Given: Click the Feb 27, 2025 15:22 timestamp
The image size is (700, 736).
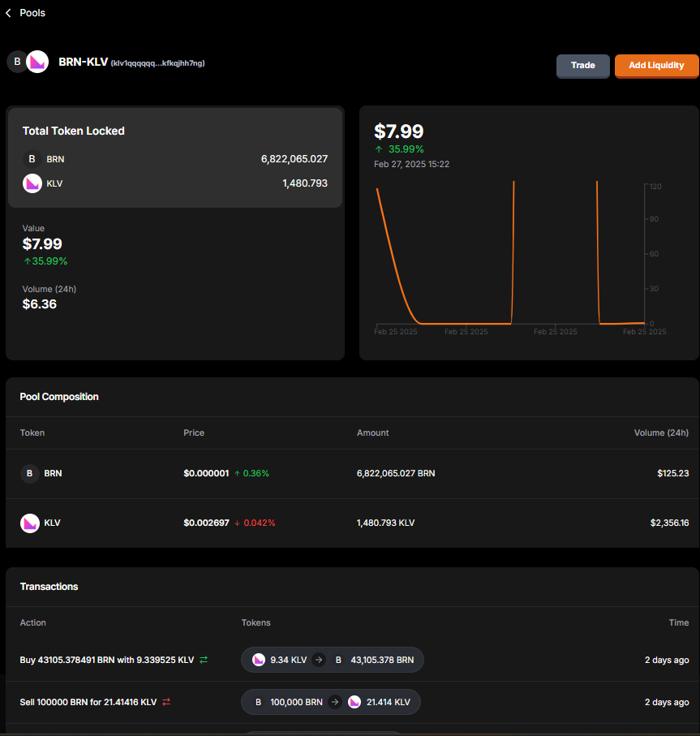Looking at the screenshot, I should (x=411, y=164).
